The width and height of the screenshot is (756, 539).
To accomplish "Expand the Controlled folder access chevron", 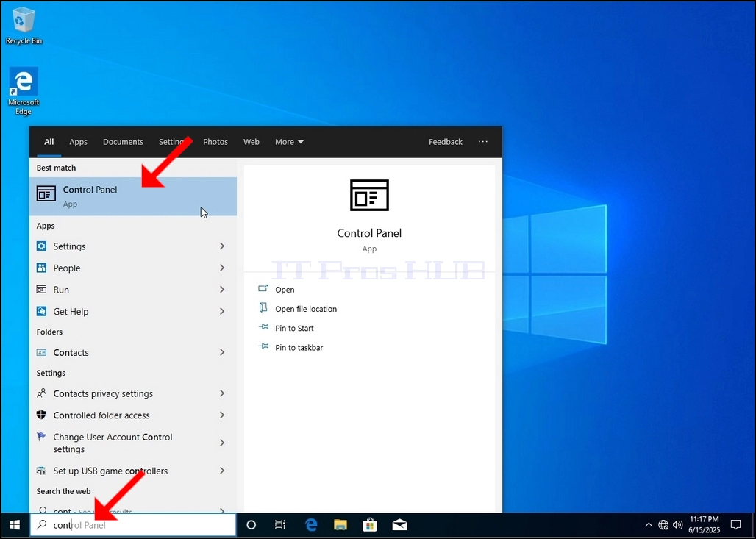I will click(x=222, y=415).
